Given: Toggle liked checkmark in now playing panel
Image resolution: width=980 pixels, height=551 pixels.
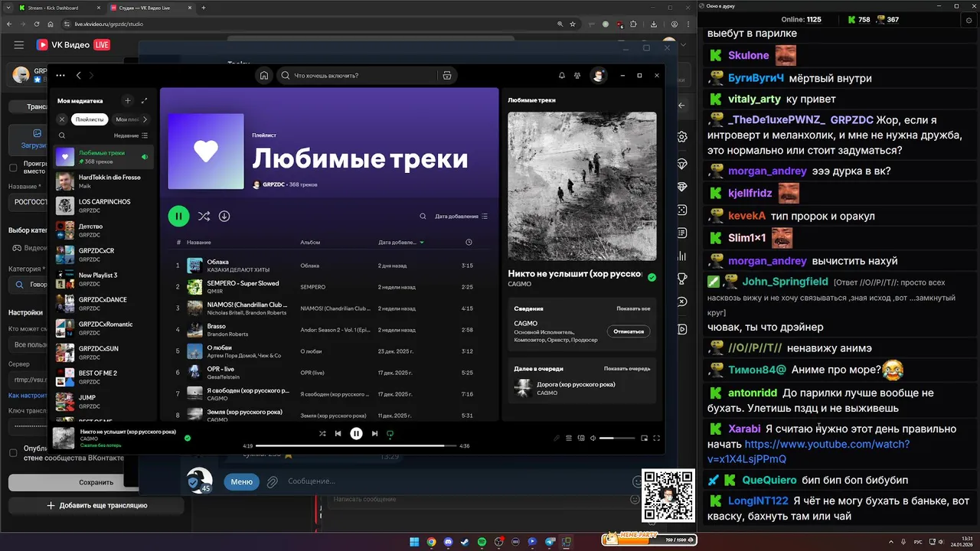Looking at the screenshot, I should [x=652, y=278].
